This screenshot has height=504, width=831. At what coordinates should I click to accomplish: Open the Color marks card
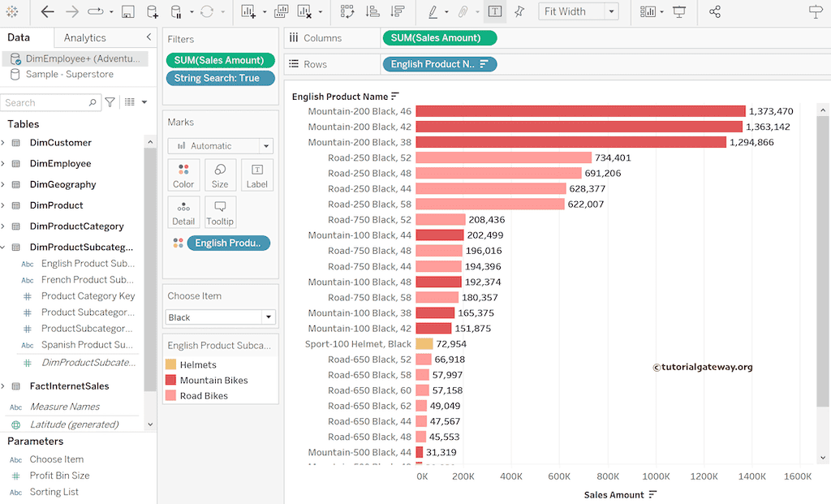coord(183,174)
